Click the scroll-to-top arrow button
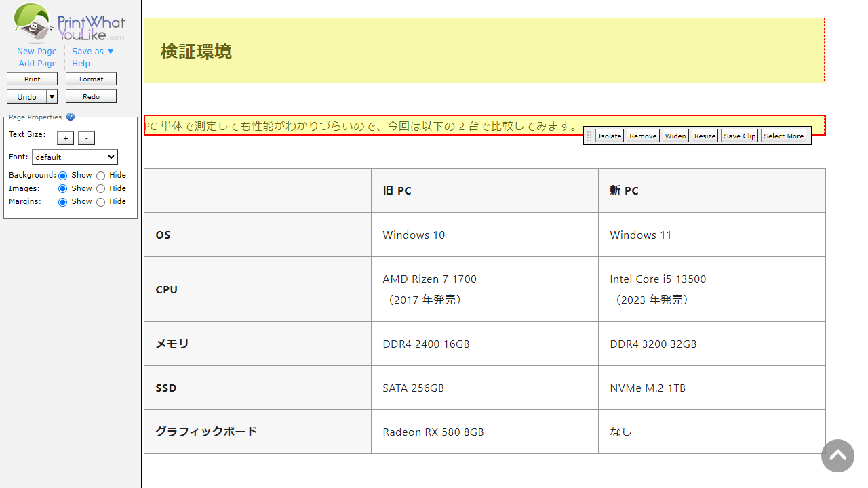This screenshot has width=868, height=488. [x=837, y=455]
